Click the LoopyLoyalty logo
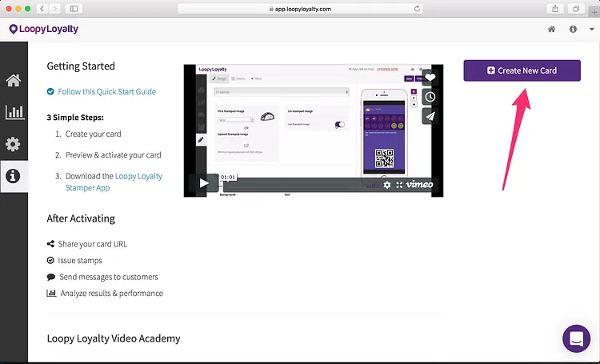The image size is (600, 364). (44, 29)
